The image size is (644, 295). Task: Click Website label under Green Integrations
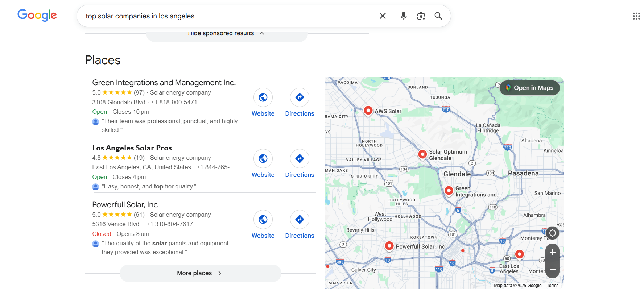(263, 113)
